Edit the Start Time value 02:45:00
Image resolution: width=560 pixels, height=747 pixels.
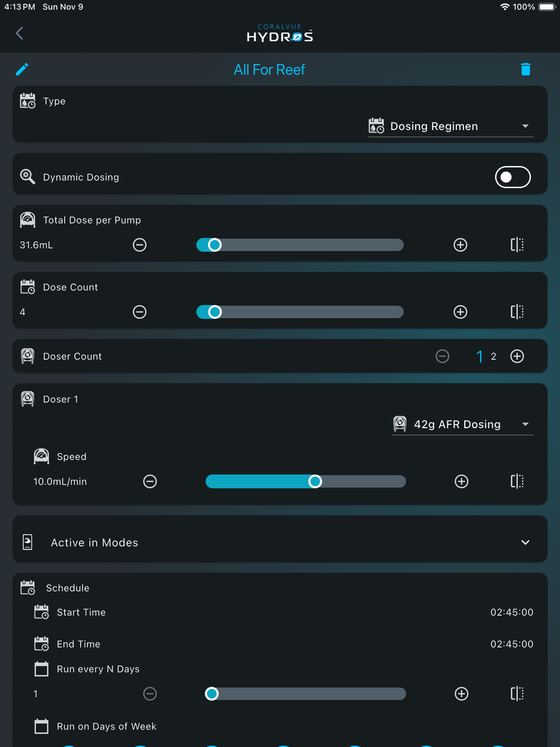pyautogui.click(x=511, y=612)
